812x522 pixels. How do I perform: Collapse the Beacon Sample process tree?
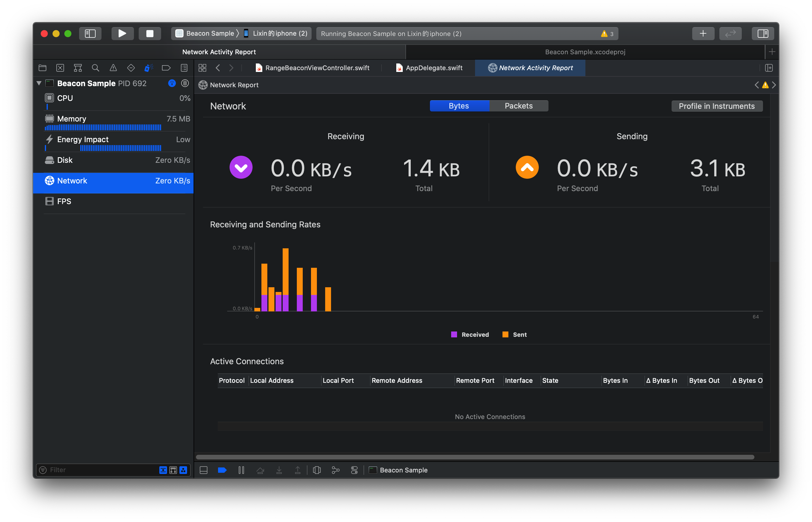(x=39, y=83)
